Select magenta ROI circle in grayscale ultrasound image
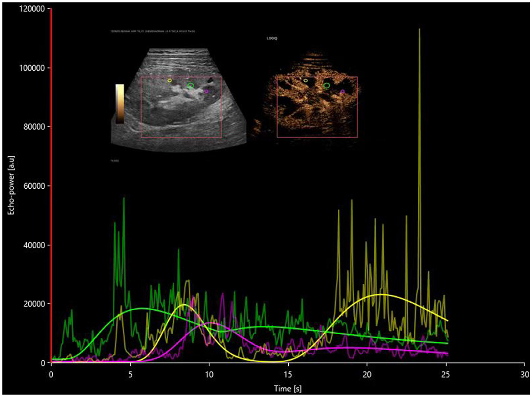The image size is (532, 397). click(x=206, y=91)
